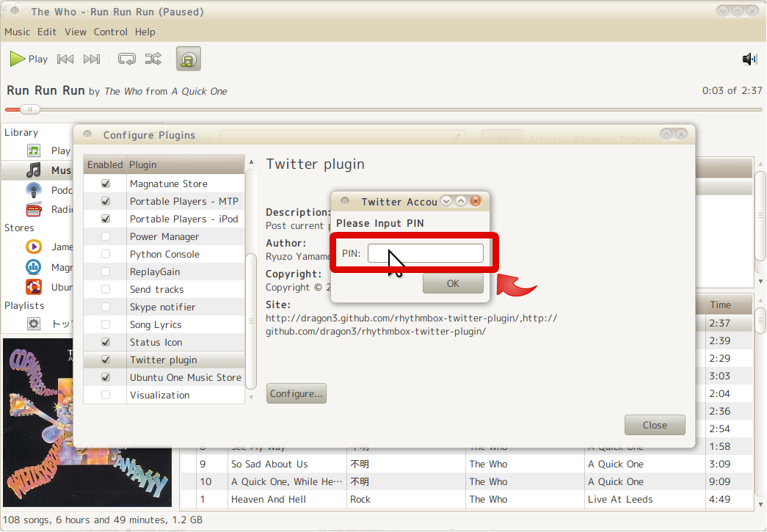
Task: Sort plugins by the Enabled column header
Action: (105, 165)
